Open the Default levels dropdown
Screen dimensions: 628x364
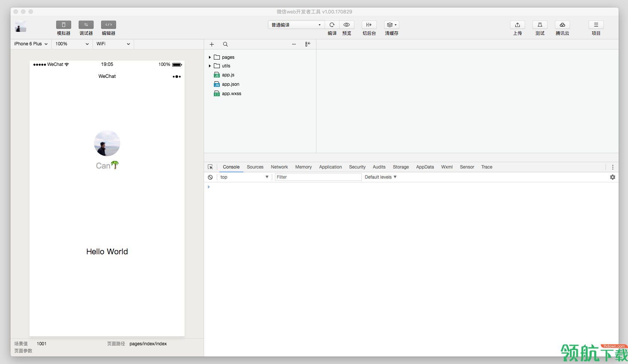click(380, 177)
